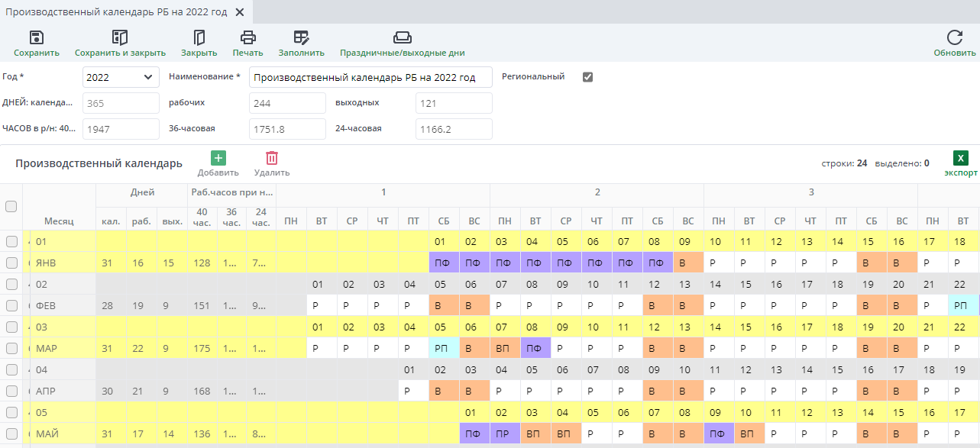Screen dimensions: 980x448
Task: Select the ЯНВ row checkbox
Action: 11,263
